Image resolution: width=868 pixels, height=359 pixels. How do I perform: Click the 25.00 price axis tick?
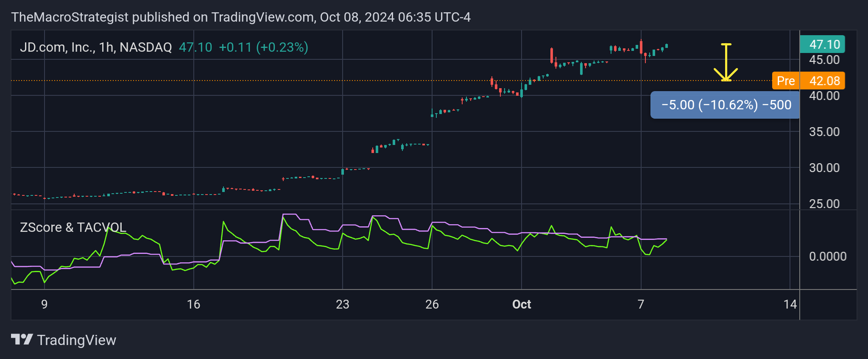(824, 204)
